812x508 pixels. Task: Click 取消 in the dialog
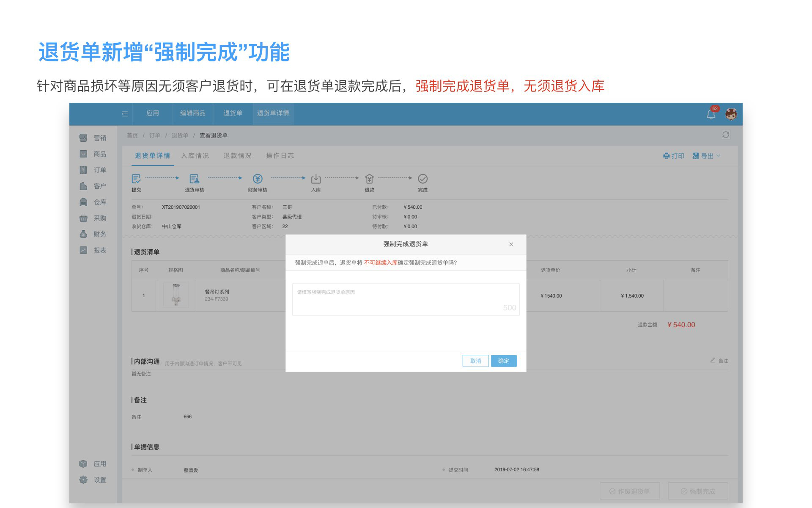[x=475, y=361]
